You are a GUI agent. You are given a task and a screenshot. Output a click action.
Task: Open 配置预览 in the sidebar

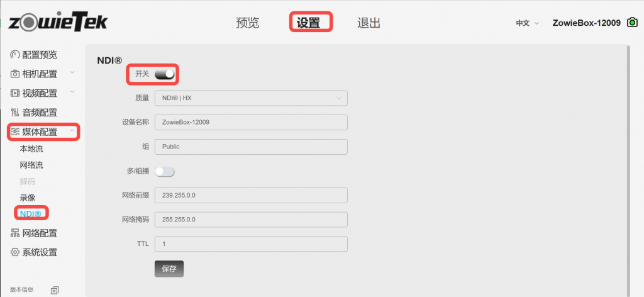tap(40, 55)
